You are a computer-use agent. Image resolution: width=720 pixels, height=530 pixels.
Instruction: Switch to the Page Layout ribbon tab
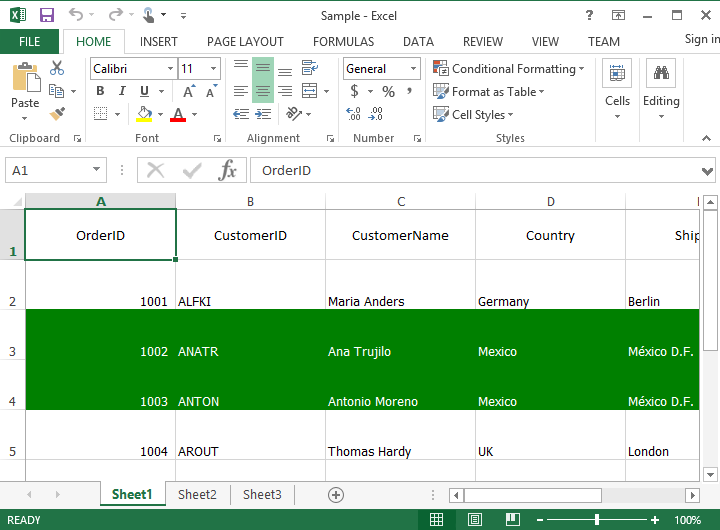[x=245, y=42]
